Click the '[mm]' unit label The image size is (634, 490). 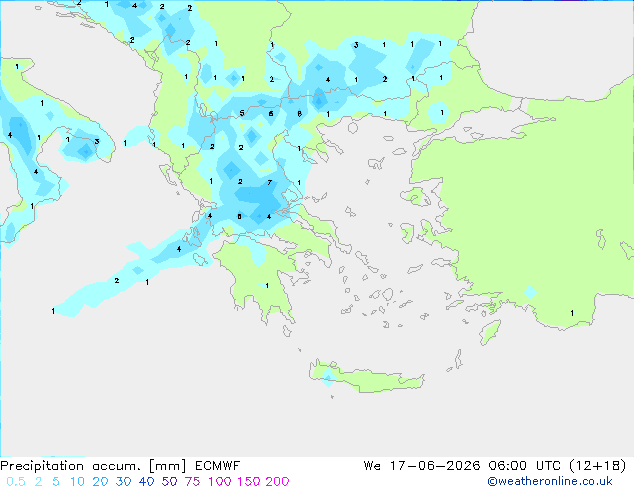(167, 466)
